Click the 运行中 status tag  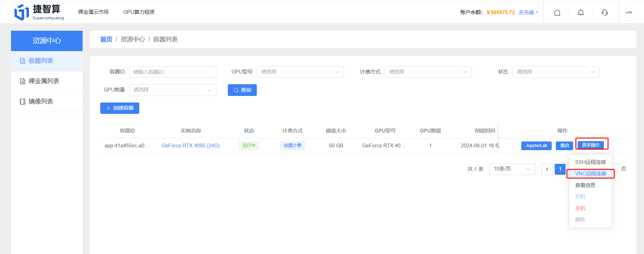tap(249, 146)
